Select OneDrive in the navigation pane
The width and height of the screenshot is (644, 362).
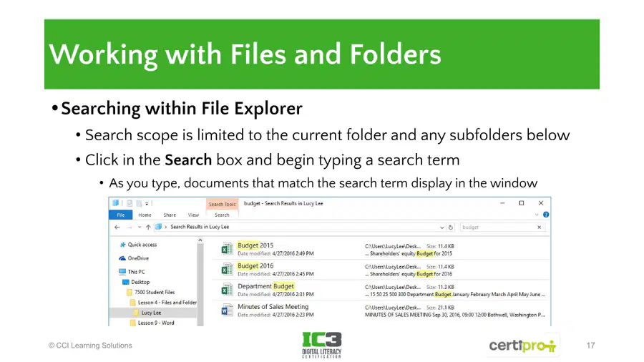pos(138,258)
